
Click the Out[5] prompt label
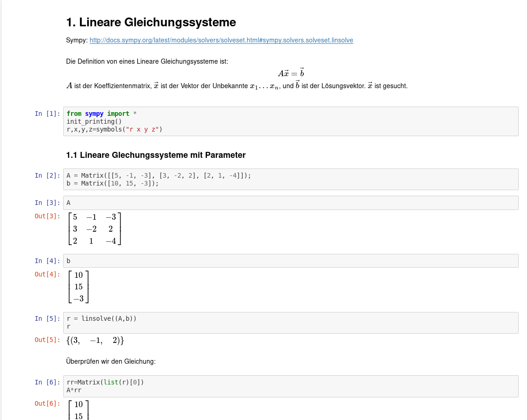pos(48,340)
